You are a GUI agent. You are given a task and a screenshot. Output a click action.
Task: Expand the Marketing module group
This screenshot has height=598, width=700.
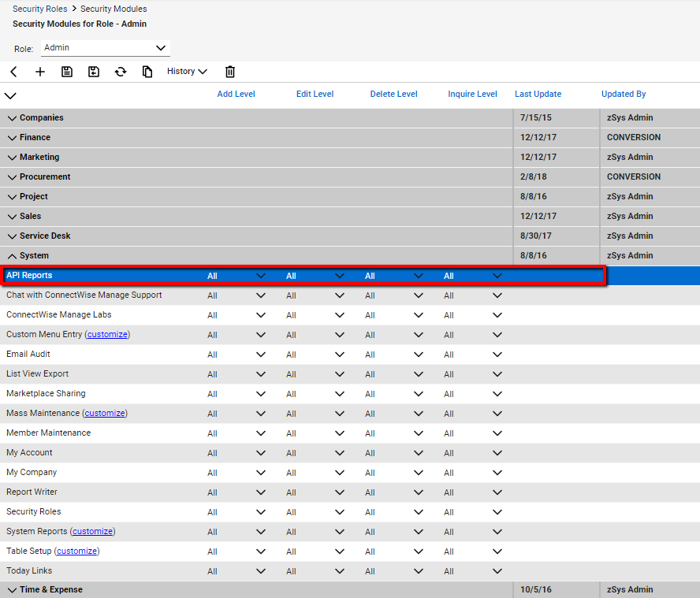coord(12,158)
